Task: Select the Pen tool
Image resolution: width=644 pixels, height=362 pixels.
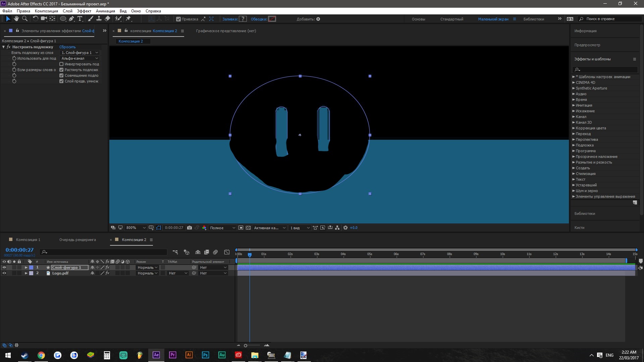Action: click(x=71, y=19)
